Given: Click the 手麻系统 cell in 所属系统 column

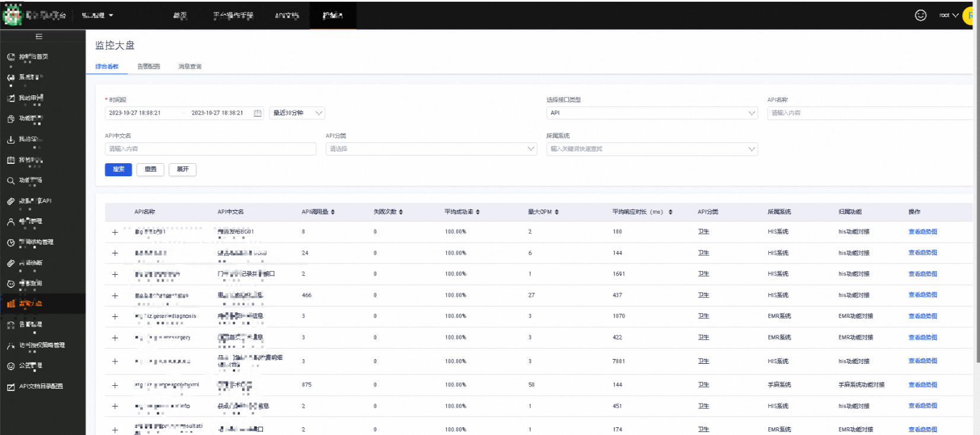Looking at the screenshot, I should 779,385.
